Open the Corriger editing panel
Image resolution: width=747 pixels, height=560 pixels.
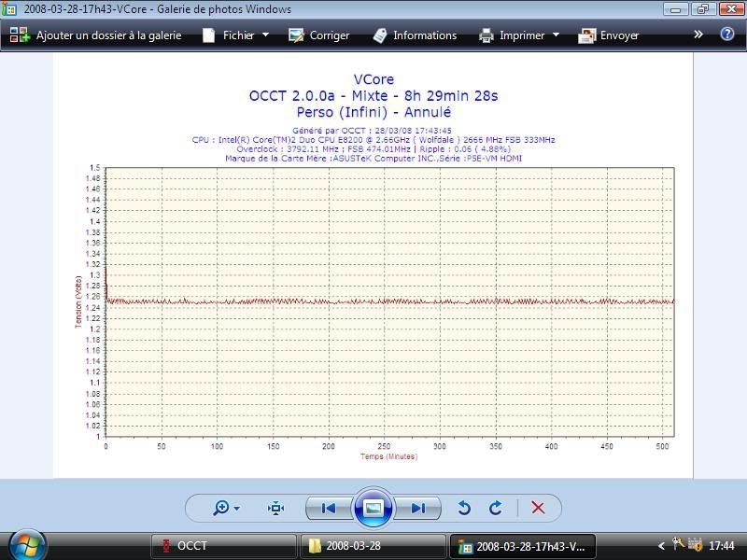(318, 35)
